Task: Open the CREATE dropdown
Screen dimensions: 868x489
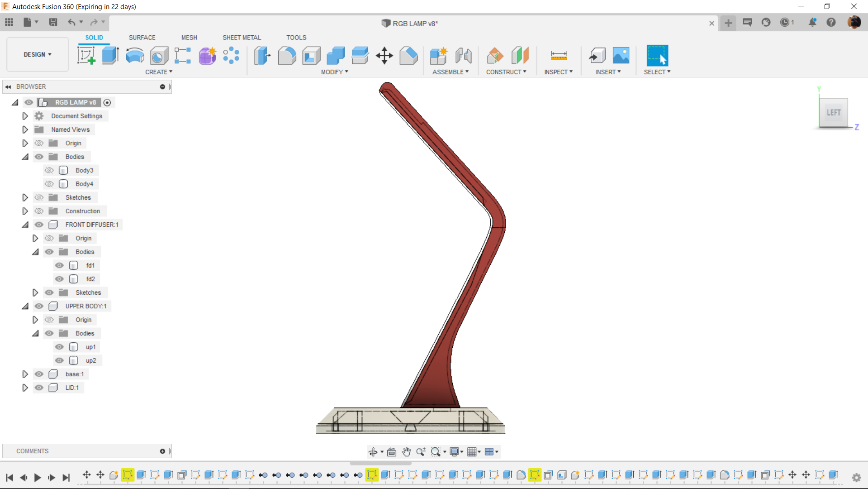Action: coord(159,72)
